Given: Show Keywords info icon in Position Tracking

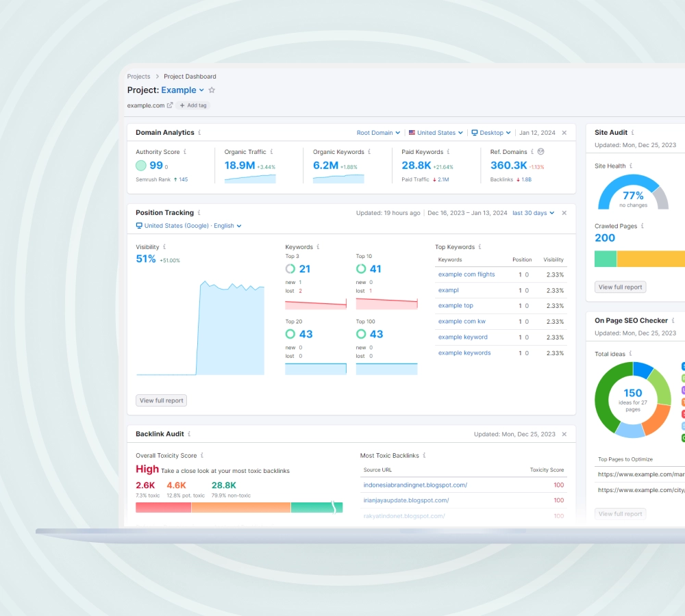Looking at the screenshot, I should [x=318, y=246].
